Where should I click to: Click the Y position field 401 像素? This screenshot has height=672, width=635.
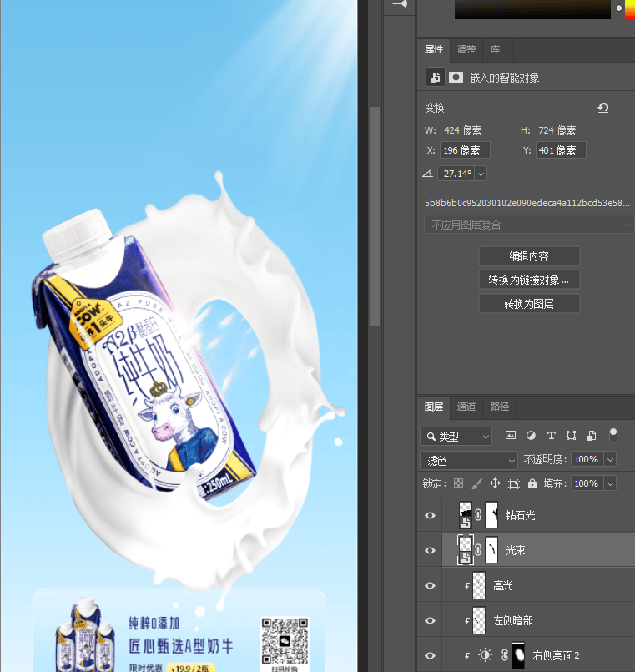coord(561,150)
